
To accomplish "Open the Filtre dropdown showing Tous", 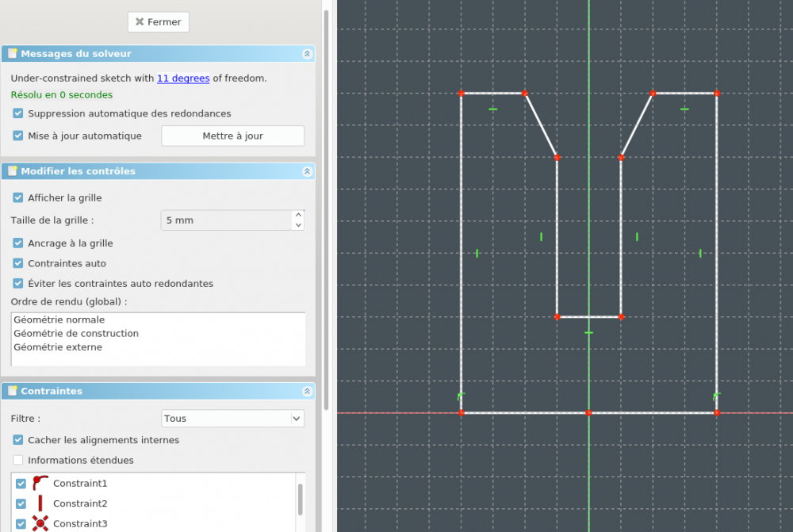I will 232,418.
